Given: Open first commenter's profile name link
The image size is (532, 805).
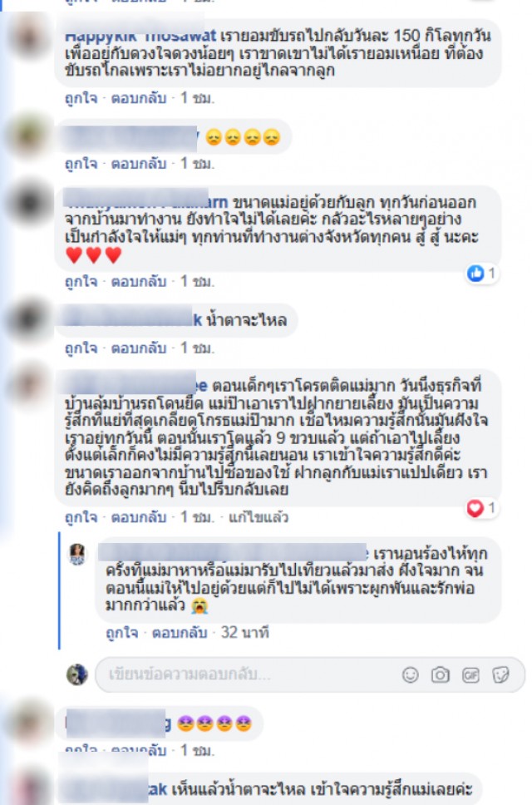Looking at the screenshot, I should [140, 36].
